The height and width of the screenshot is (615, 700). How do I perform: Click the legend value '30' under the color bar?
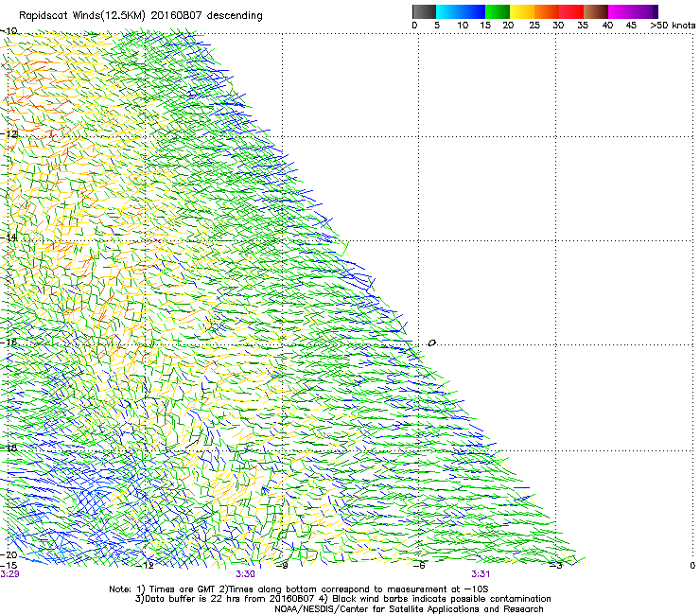click(558, 26)
